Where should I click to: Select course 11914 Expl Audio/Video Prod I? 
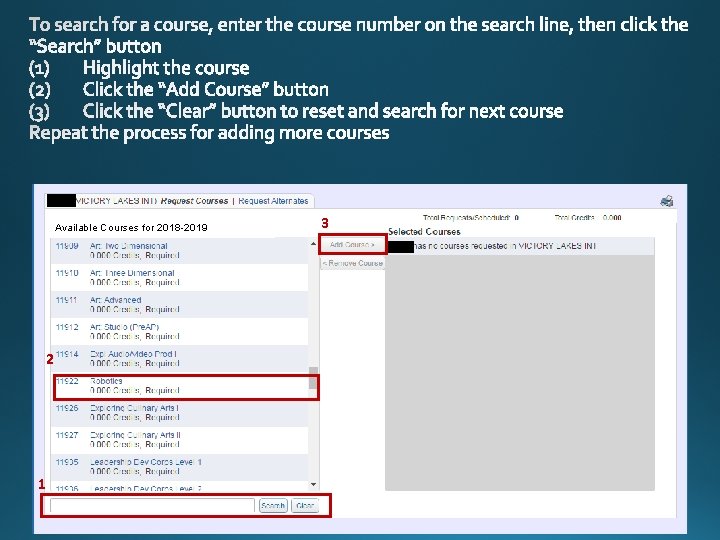click(x=180, y=359)
